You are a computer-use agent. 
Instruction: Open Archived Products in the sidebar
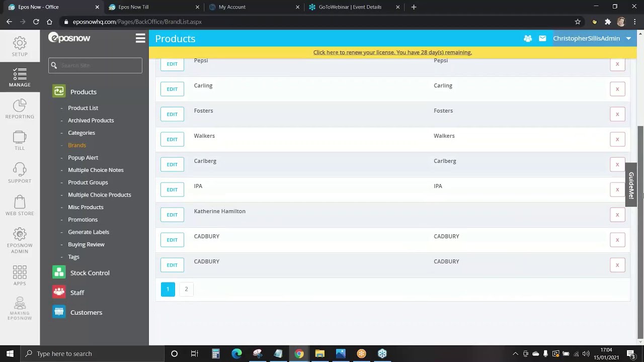tap(91, 120)
